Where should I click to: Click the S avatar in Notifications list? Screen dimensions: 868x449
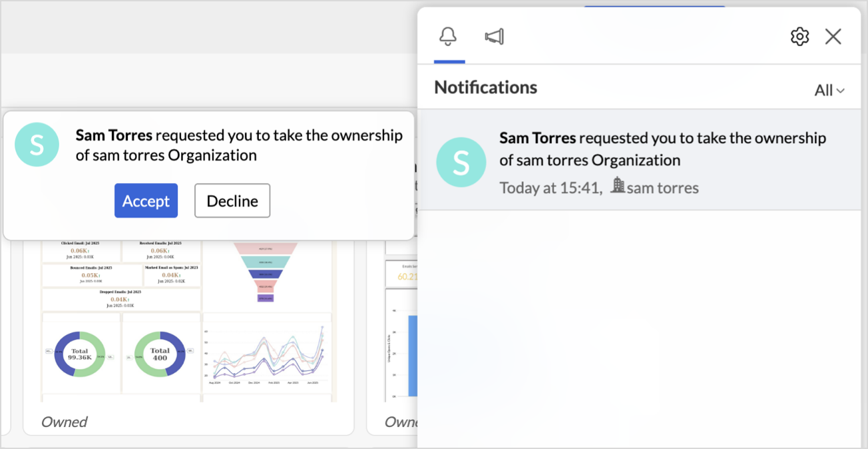tap(461, 162)
